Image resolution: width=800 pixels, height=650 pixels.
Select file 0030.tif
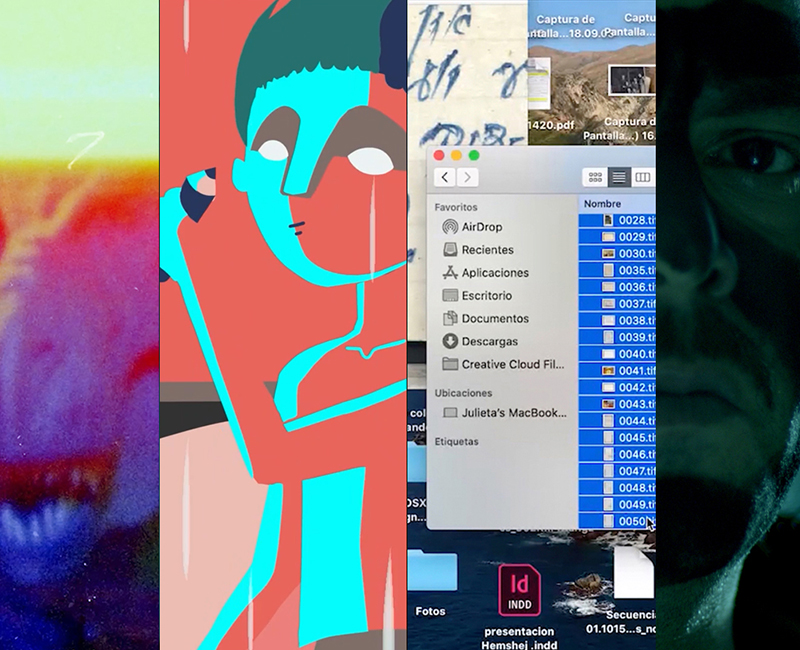pos(617,254)
